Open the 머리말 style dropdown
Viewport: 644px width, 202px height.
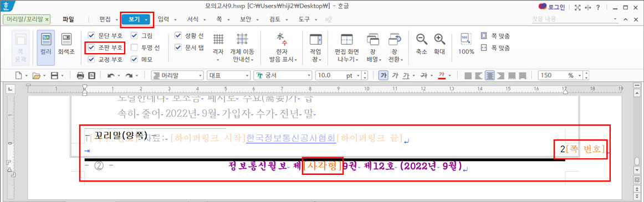click(x=201, y=76)
